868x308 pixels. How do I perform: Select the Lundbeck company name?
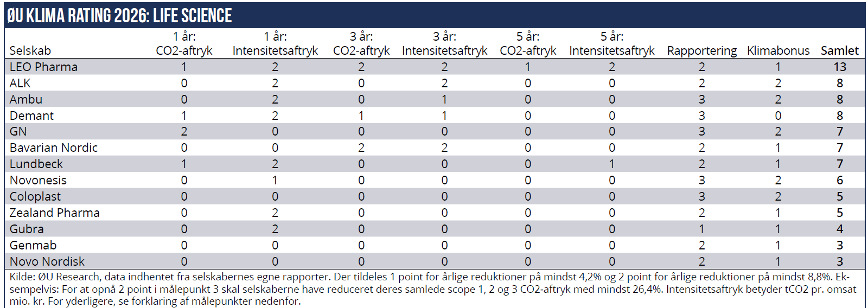pyautogui.click(x=36, y=164)
